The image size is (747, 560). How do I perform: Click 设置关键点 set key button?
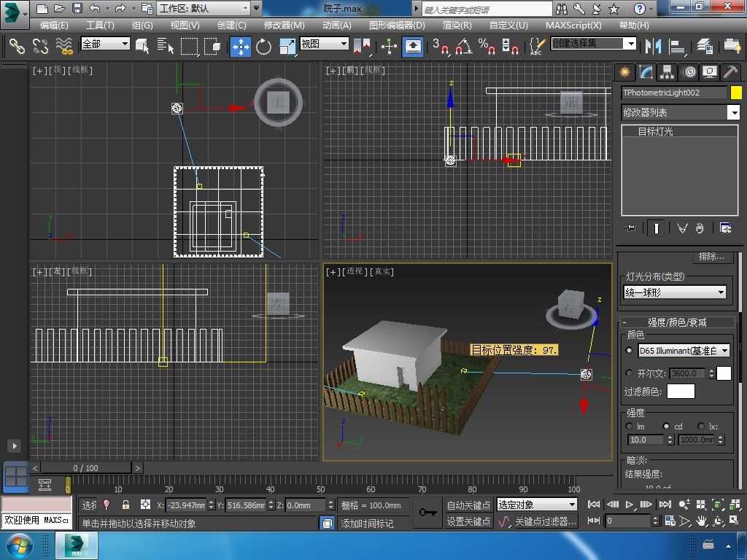tap(468, 521)
